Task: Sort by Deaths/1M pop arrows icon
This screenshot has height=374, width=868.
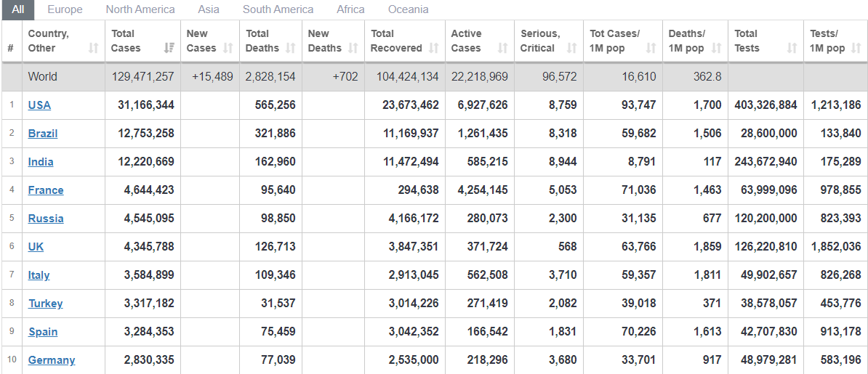Action: pyautogui.click(x=716, y=48)
